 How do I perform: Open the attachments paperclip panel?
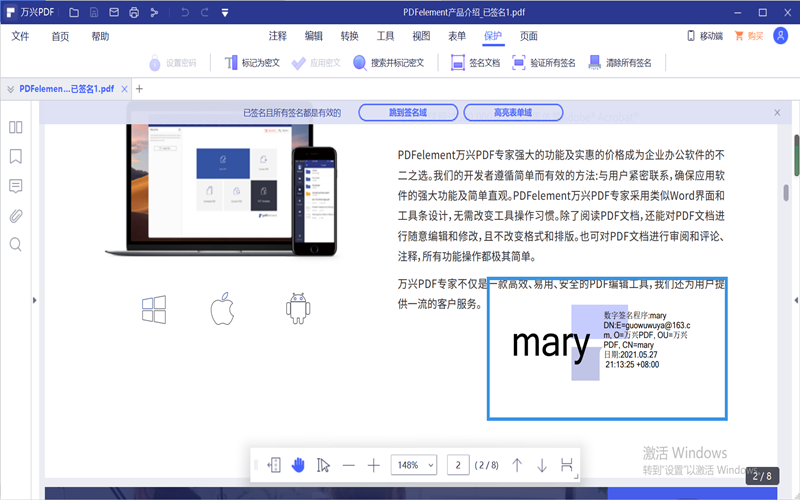(x=16, y=215)
